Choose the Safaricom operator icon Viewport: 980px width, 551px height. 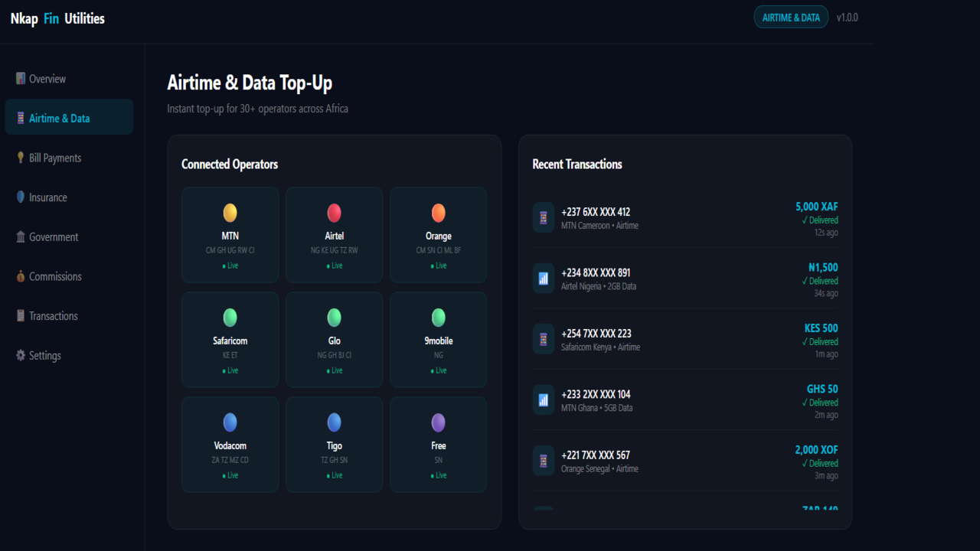point(230,318)
